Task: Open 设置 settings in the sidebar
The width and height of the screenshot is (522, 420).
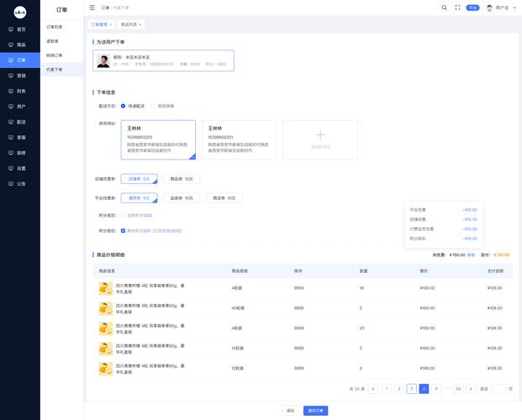Action: pos(20,168)
